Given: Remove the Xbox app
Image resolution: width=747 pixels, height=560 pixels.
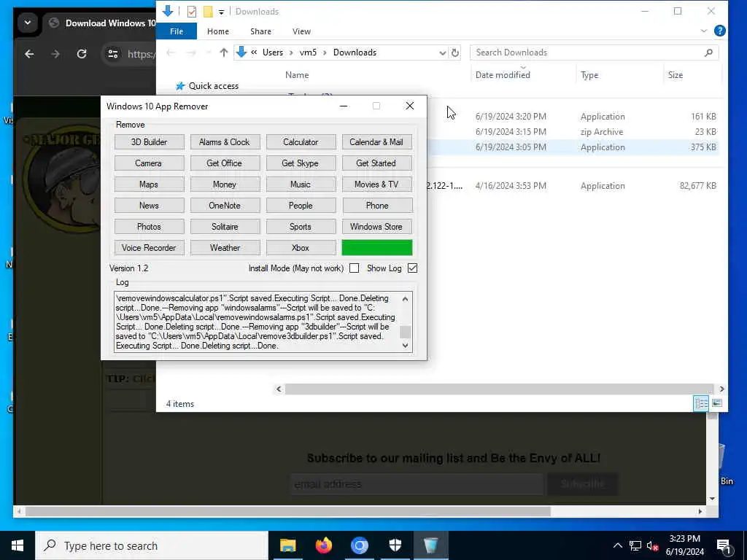Looking at the screenshot, I should click(301, 248).
